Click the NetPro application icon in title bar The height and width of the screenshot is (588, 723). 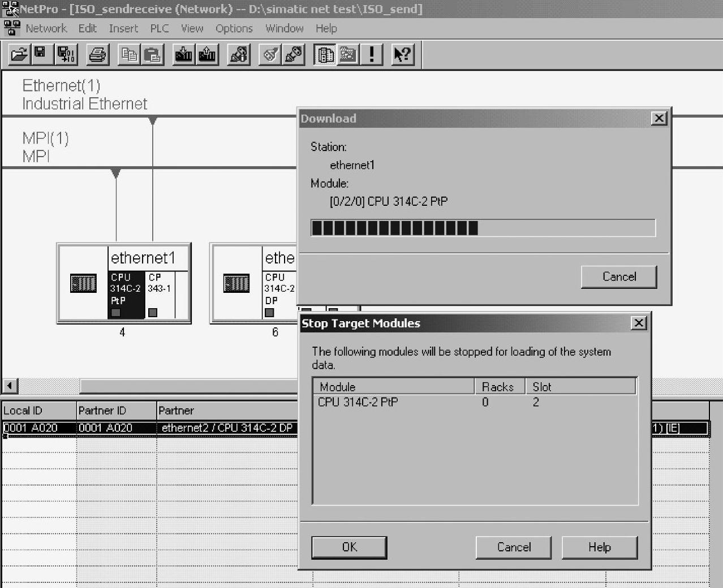10,8
